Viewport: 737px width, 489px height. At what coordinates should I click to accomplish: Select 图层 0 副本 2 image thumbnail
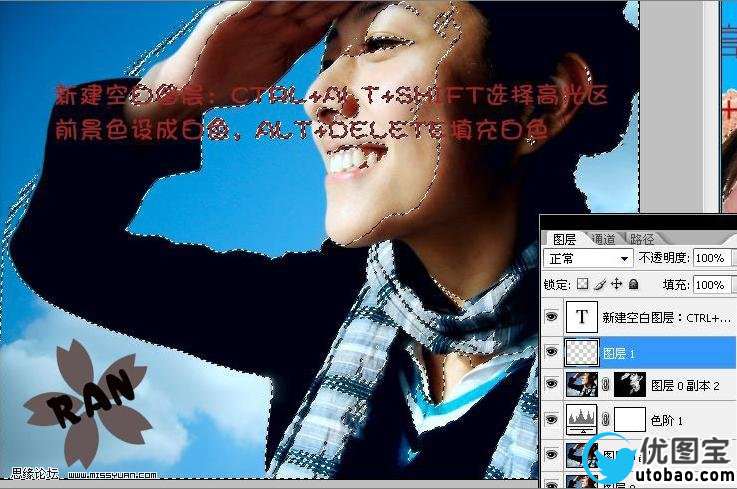coord(582,385)
